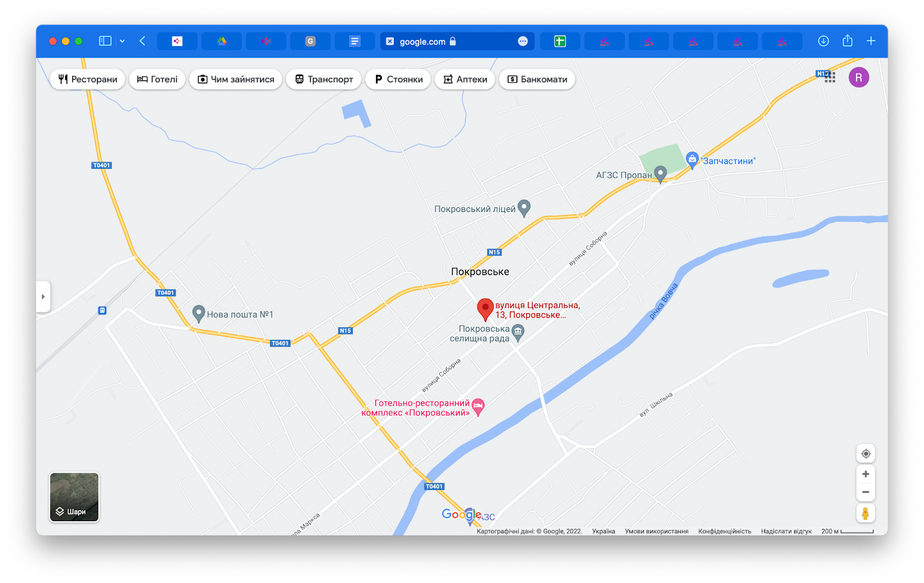924x583 pixels.
Task: Switch to the green Sheets tab
Action: click(x=560, y=41)
